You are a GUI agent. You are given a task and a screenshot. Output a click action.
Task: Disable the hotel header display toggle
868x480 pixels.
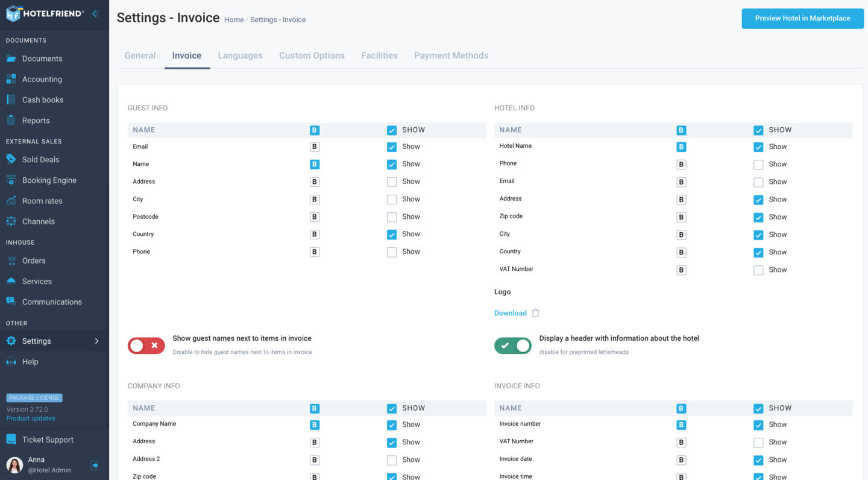[x=513, y=346]
